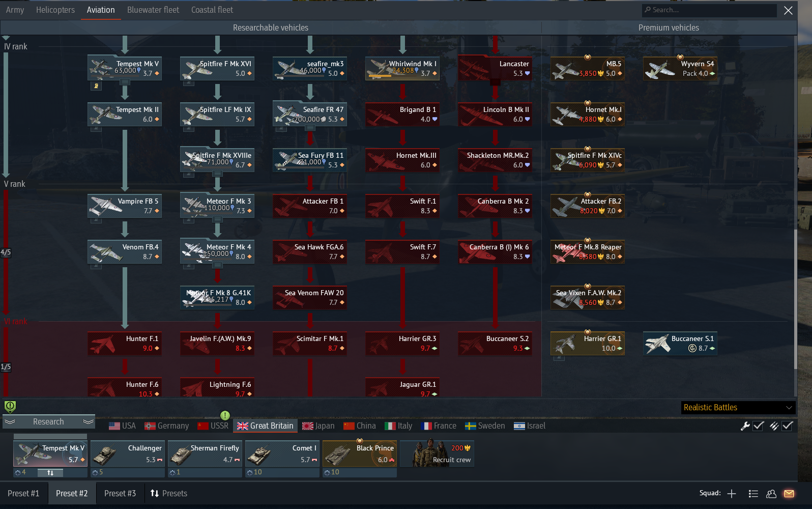812x509 pixels.
Task: Select the Whirlwind Mk I vehicle card
Action: (402, 68)
